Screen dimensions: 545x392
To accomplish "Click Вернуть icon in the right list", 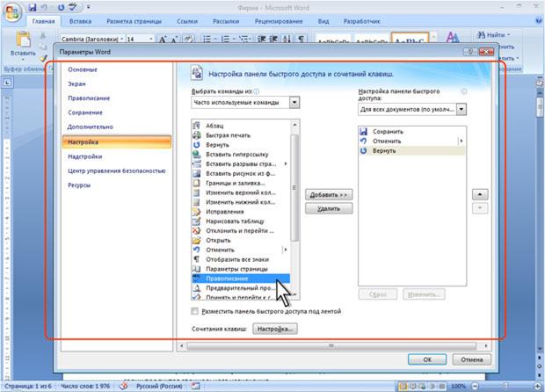I will (x=364, y=151).
